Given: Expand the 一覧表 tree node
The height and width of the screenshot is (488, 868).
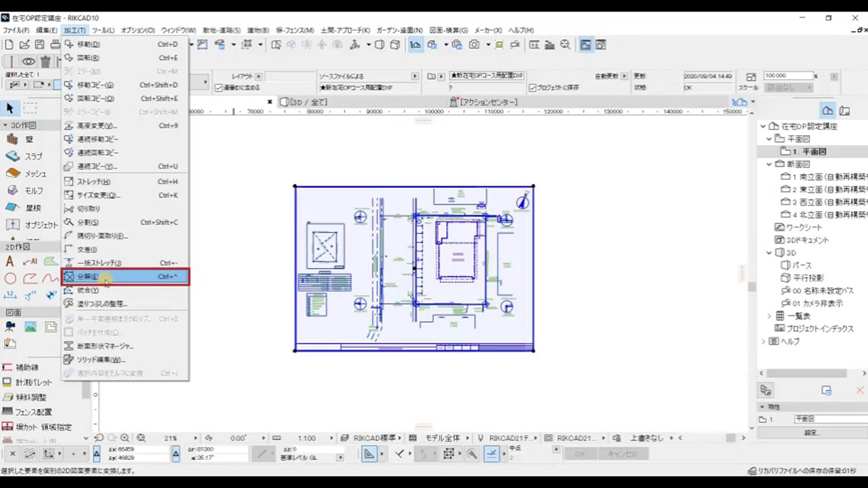Looking at the screenshot, I should point(770,316).
